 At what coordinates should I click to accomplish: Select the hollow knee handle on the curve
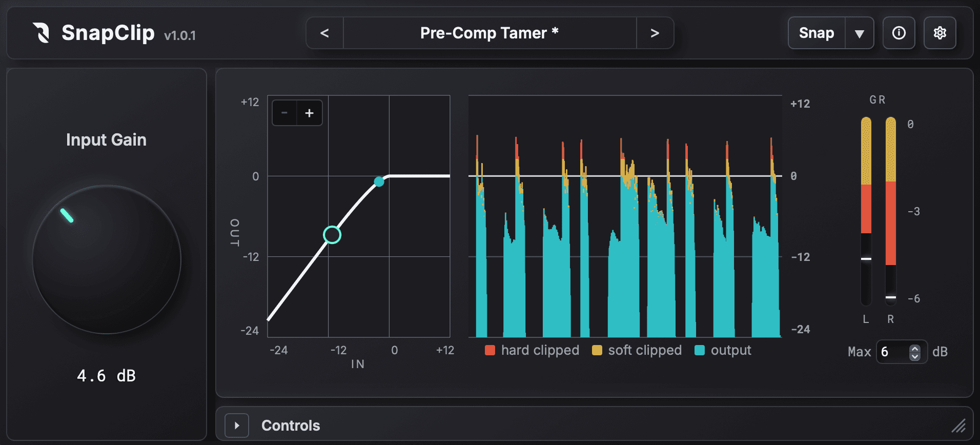coord(332,235)
